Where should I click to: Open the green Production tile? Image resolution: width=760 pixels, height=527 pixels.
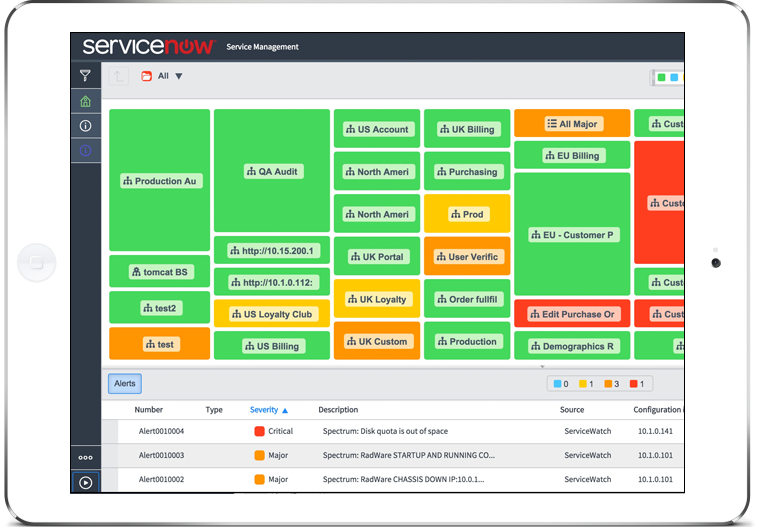pyautogui.click(x=467, y=341)
